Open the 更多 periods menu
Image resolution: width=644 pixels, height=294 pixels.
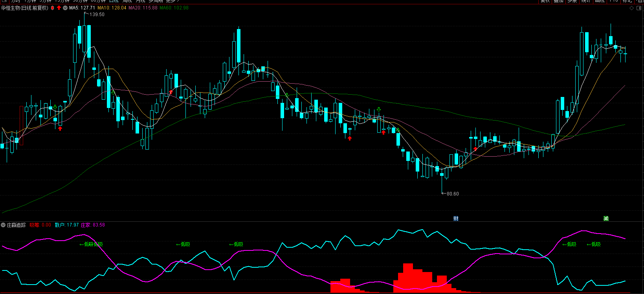tap(172, 1)
